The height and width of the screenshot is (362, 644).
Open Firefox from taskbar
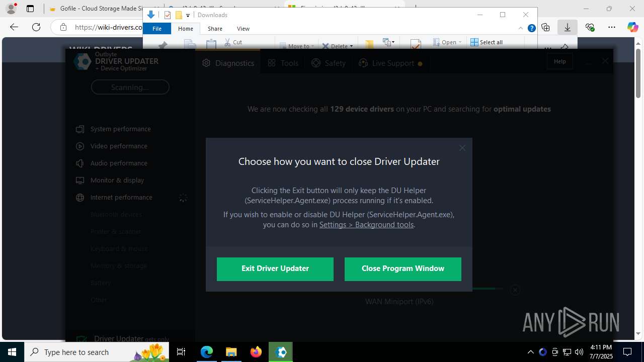click(x=256, y=352)
